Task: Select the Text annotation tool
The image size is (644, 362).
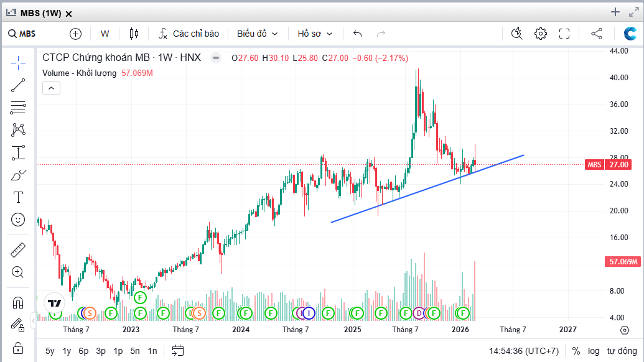Action: coord(18,197)
